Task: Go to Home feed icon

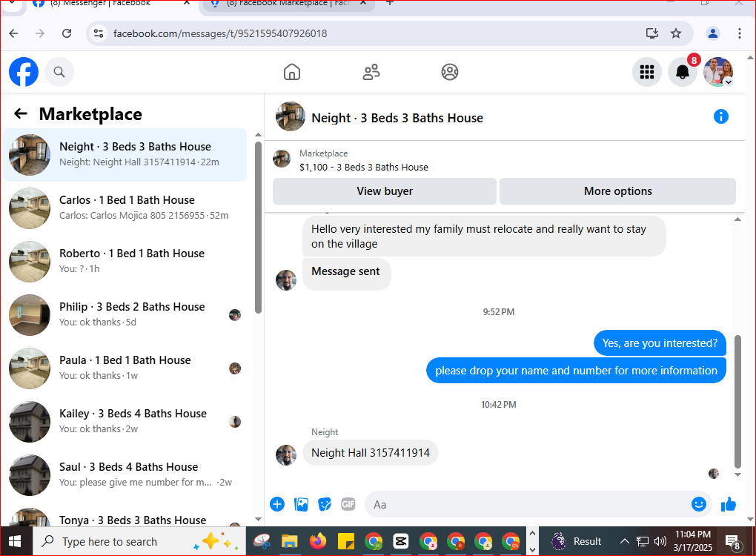Action: [292, 72]
